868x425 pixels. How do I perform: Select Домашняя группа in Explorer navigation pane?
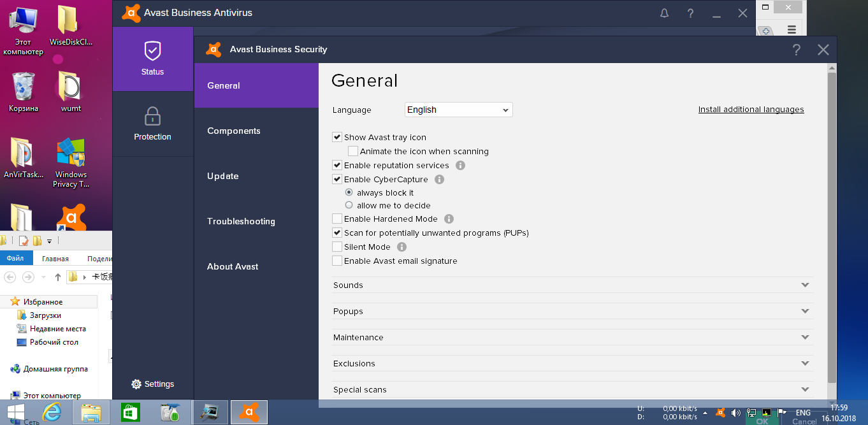click(x=55, y=369)
